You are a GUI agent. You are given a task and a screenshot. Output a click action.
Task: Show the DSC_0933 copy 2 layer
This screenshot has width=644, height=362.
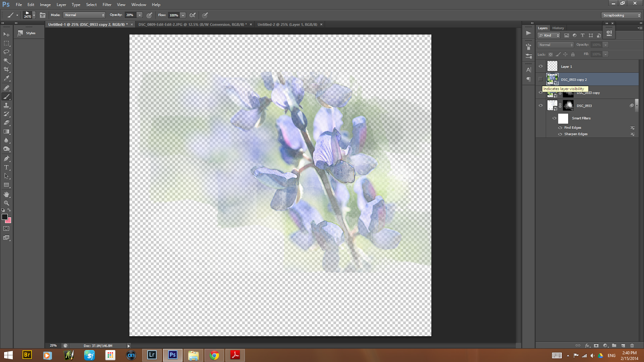pos(541,79)
